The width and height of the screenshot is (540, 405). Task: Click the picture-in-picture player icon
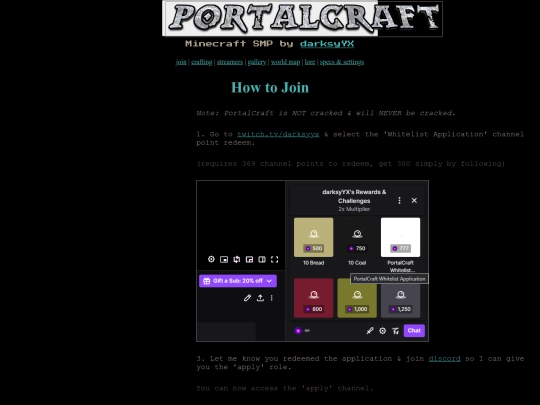224,259
